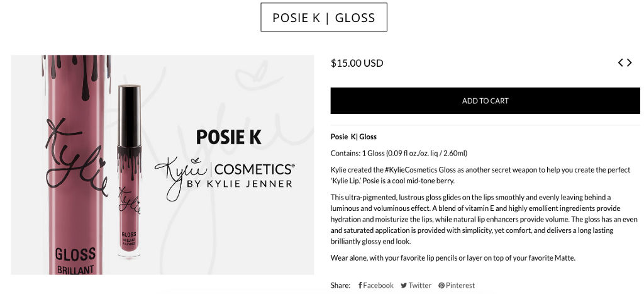Click the bold POSIE K text in image
Screen dimensions: 644x294
click(x=229, y=137)
